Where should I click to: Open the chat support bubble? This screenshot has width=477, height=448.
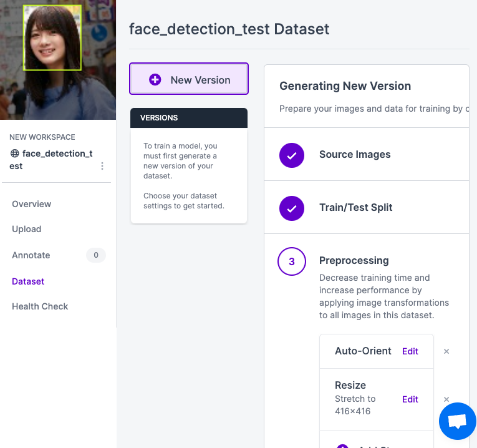457,421
